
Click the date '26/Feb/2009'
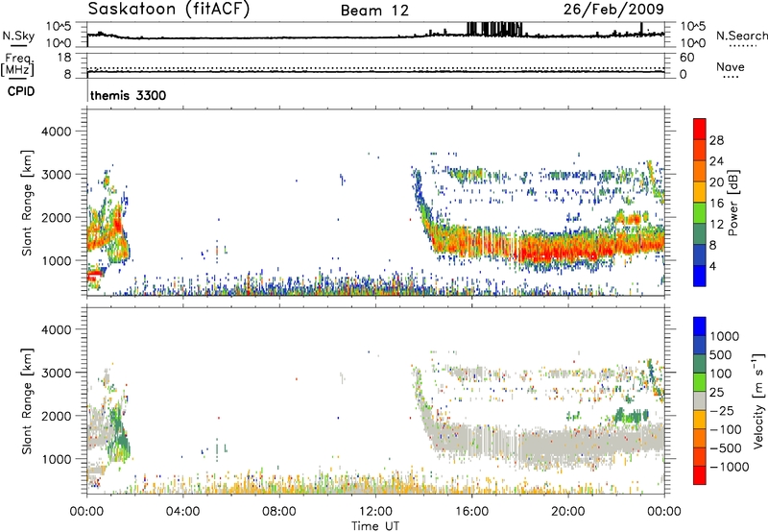tap(613, 9)
